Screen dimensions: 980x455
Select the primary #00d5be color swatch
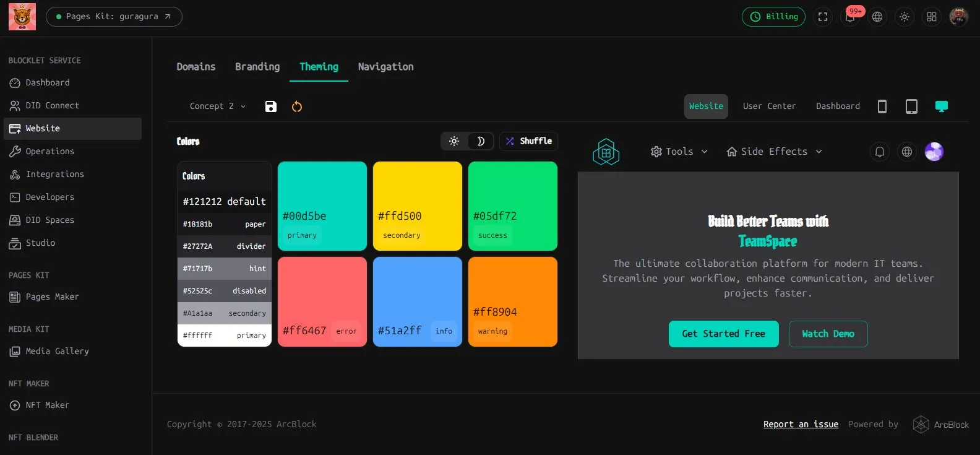(322, 206)
